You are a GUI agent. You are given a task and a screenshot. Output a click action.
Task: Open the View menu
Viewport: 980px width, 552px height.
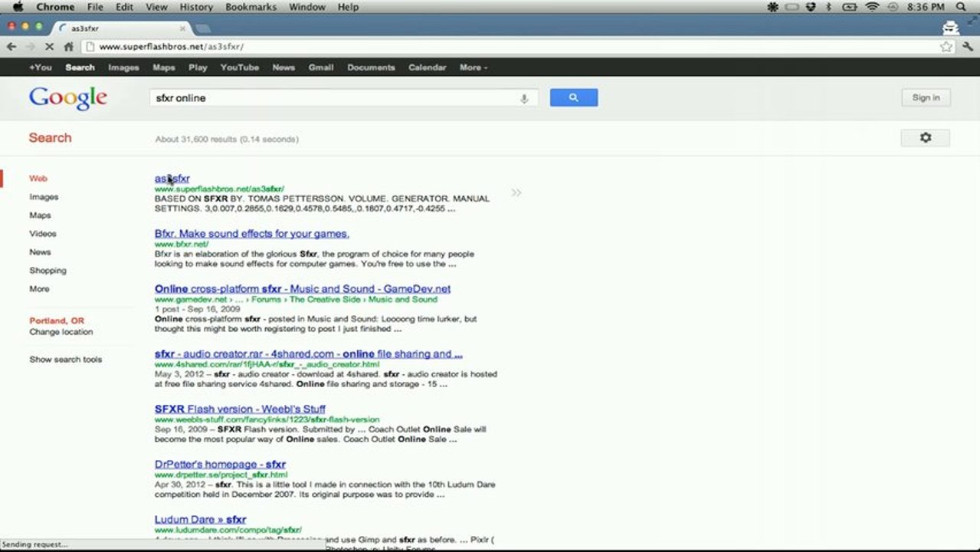click(x=156, y=7)
